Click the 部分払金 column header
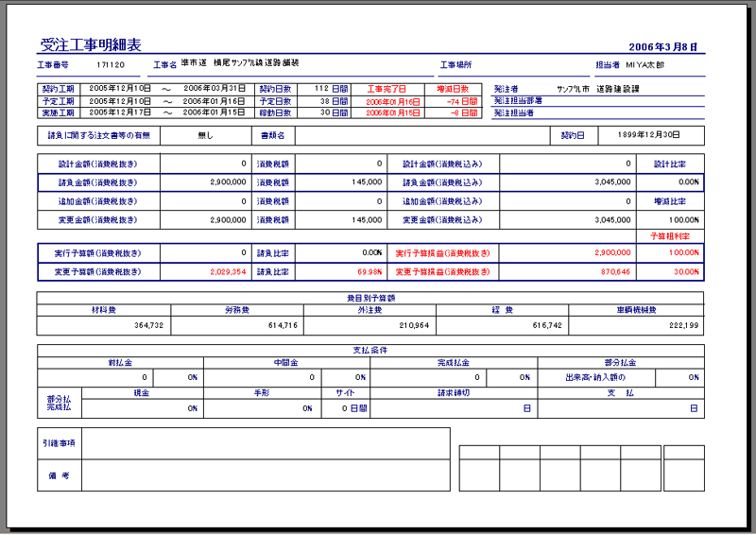This screenshot has width=756, height=535. pyautogui.click(x=621, y=363)
